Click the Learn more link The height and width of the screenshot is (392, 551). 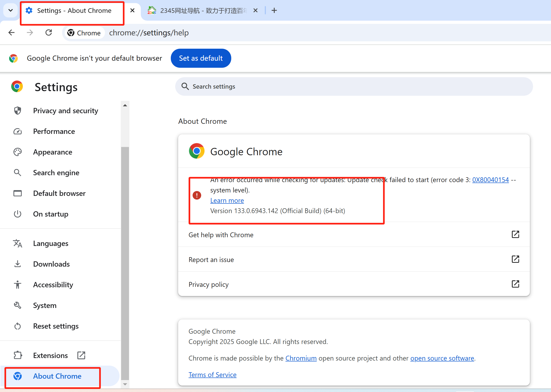pyautogui.click(x=227, y=200)
